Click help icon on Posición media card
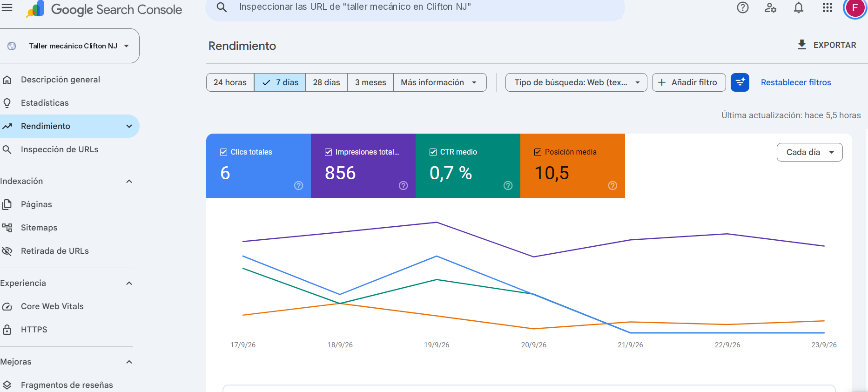 613,186
